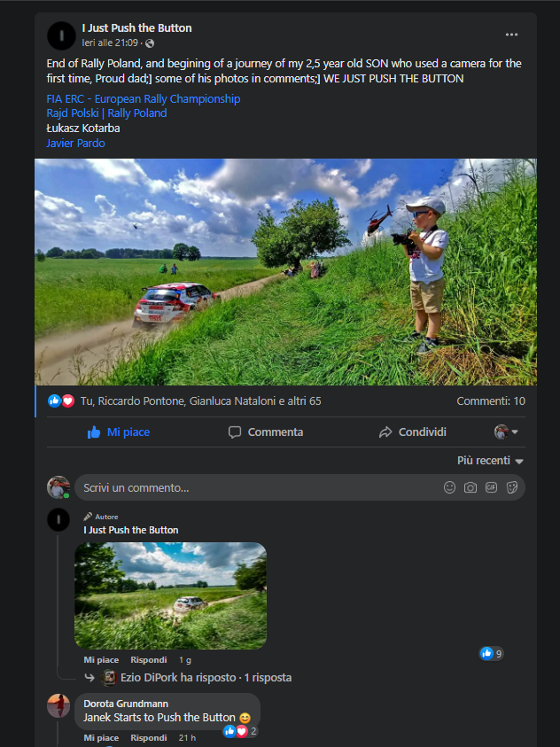The width and height of the screenshot is (560, 747).
Task: Click Dorota Grundmann's profile picture
Action: coord(58,705)
